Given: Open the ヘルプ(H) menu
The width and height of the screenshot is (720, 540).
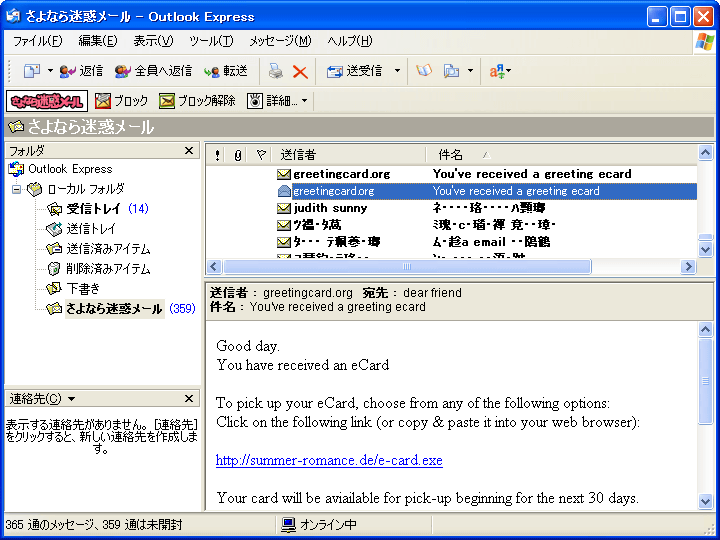Looking at the screenshot, I should (349, 41).
